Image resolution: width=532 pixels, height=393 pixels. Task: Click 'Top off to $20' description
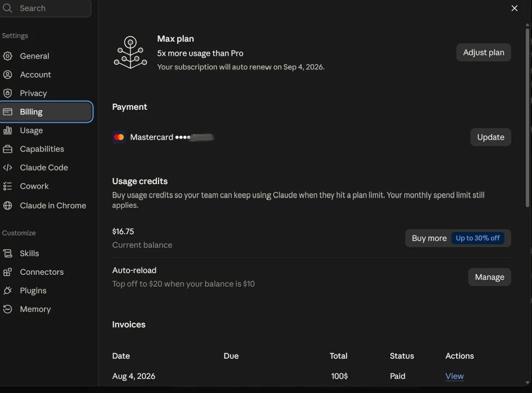tap(183, 284)
